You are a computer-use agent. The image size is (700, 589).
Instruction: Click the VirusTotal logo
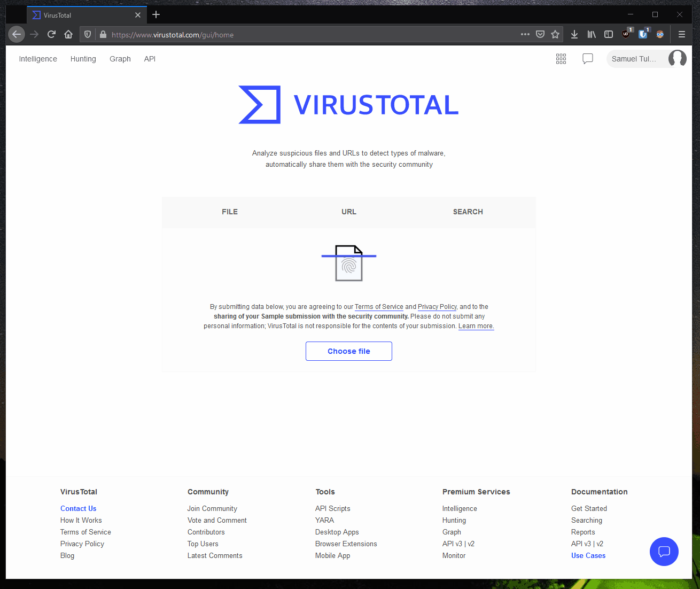coord(348,104)
